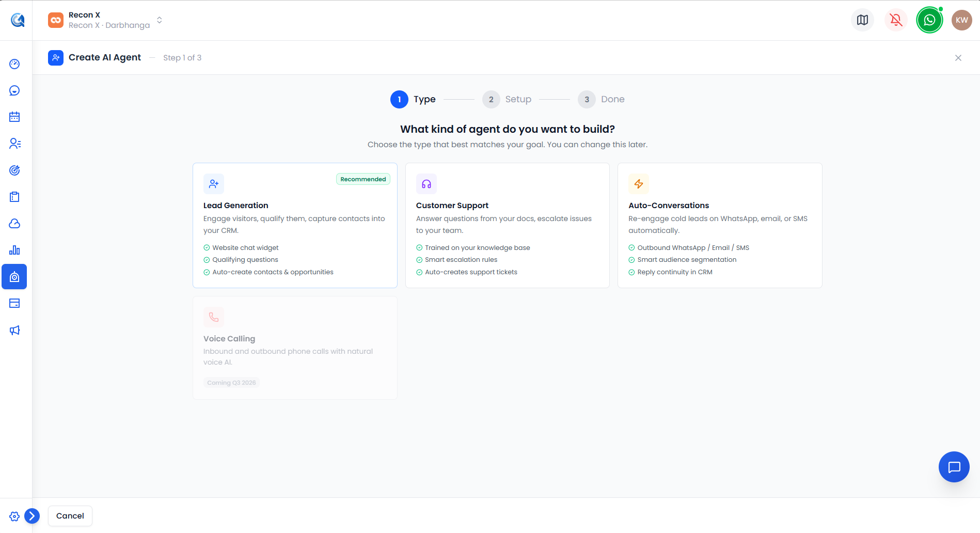Image resolution: width=980 pixels, height=533 pixels.
Task: Click 'Outbound WhatsApp / Email / SMS' text
Action: [693, 248]
